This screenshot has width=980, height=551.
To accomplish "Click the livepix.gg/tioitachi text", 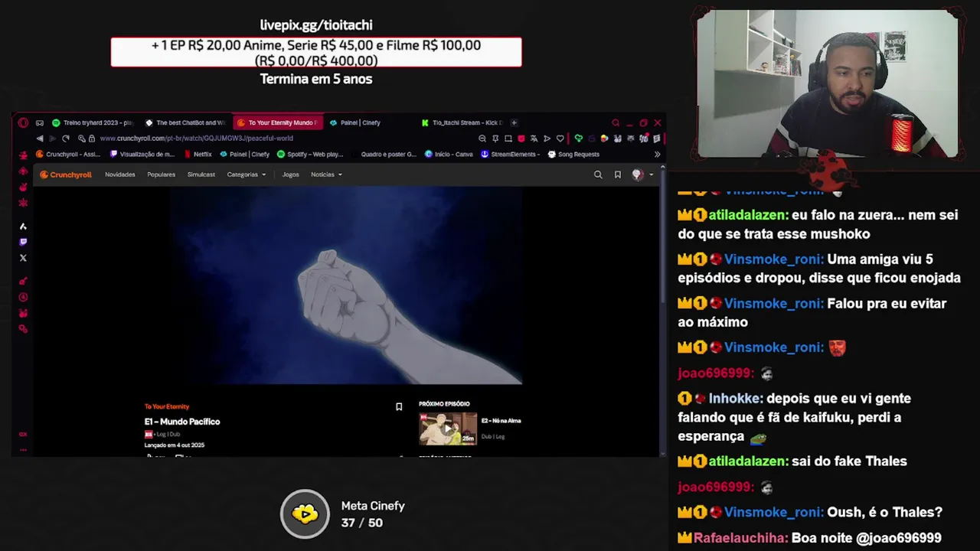I will pos(316,25).
